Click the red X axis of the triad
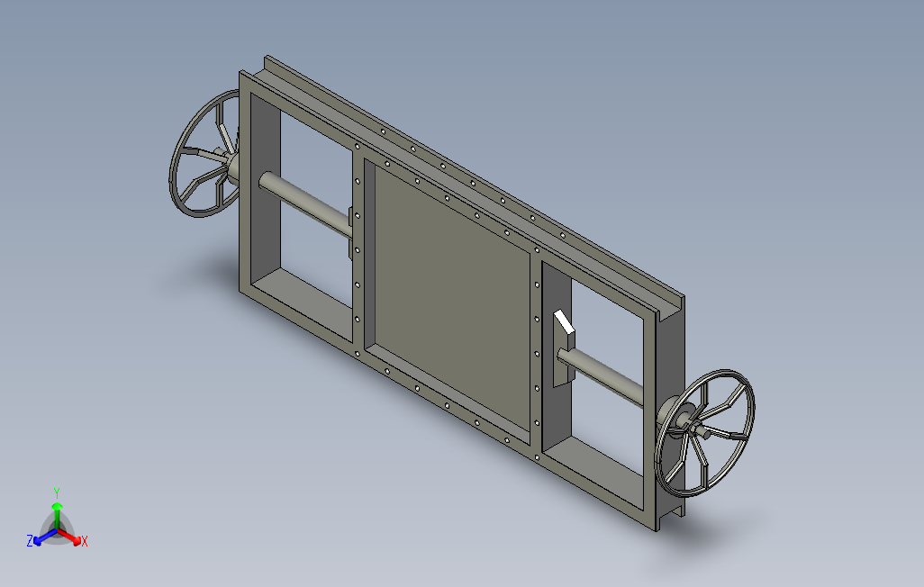The width and height of the screenshot is (924, 587). pos(72,537)
